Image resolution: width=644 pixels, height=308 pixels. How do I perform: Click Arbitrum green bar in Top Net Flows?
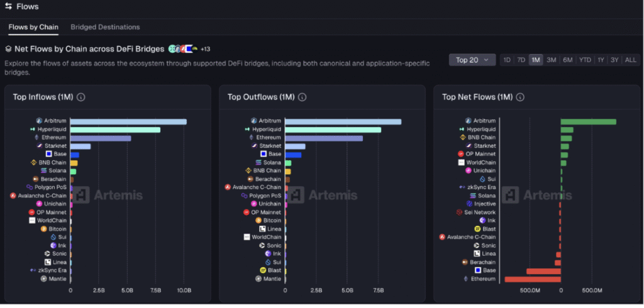click(588, 121)
